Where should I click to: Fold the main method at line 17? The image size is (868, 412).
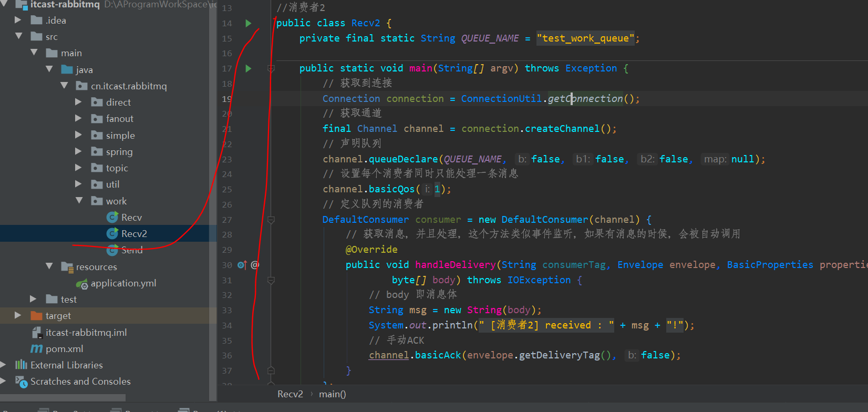(x=271, y=68)
